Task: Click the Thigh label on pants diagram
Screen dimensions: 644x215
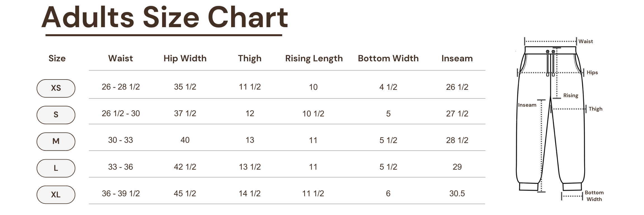Action: pyautogui.click(x=595, y=109)
